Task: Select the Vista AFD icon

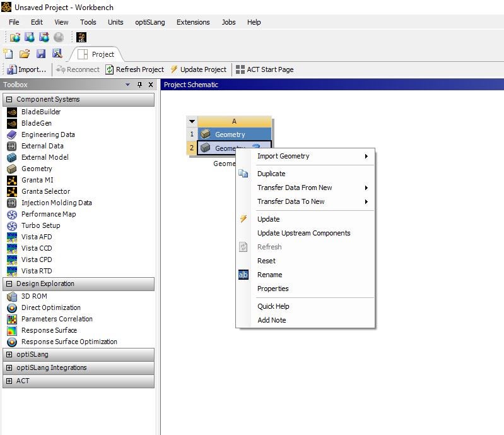Action: click(x=12, y=237)
